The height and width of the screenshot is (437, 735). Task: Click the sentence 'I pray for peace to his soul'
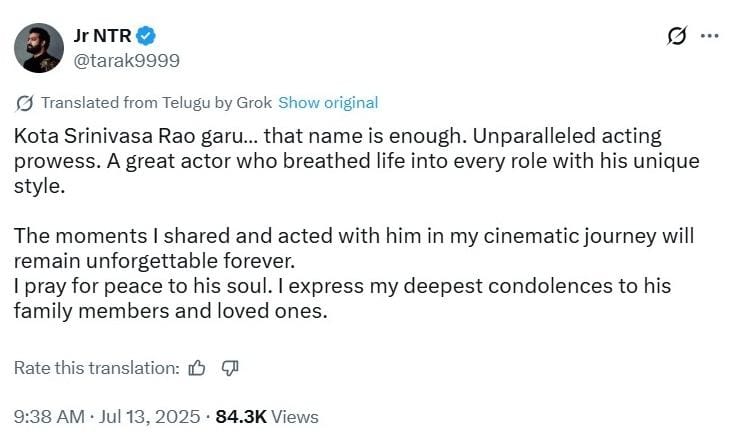143,286
